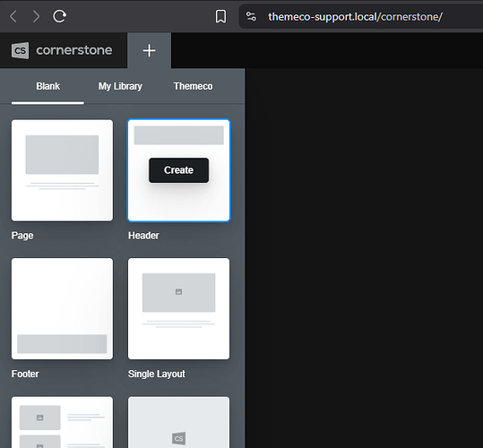
Task: Bookmark this page using bookmark icon
Action: (x=220, y=16)
